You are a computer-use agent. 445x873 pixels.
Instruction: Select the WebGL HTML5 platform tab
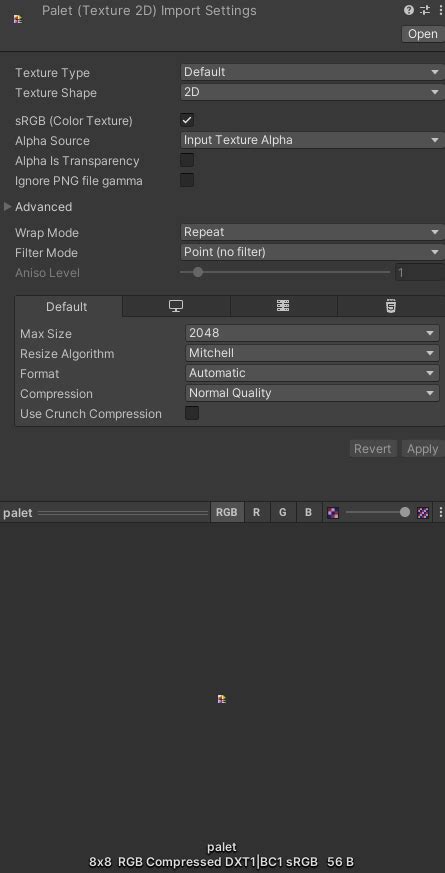pyautogui.click(x=391, y=306)
